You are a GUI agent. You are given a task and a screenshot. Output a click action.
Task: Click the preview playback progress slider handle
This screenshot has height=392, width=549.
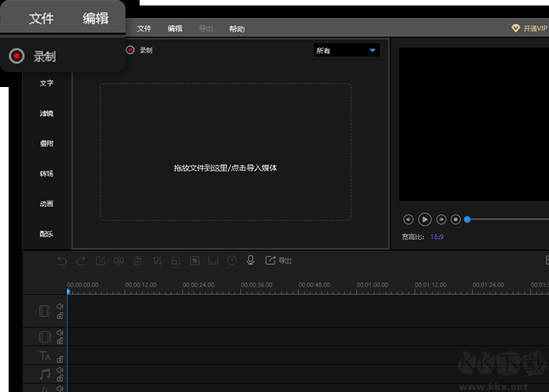(x=467, y=220)
